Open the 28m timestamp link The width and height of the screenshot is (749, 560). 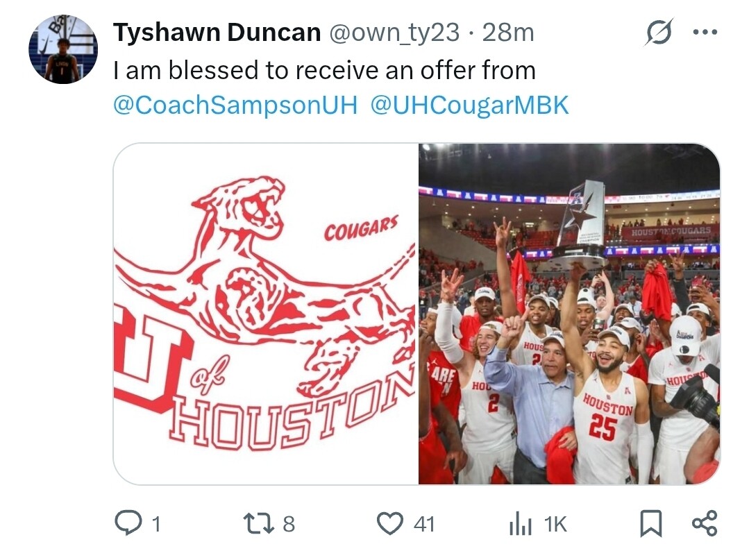click(x=507, y=33)
